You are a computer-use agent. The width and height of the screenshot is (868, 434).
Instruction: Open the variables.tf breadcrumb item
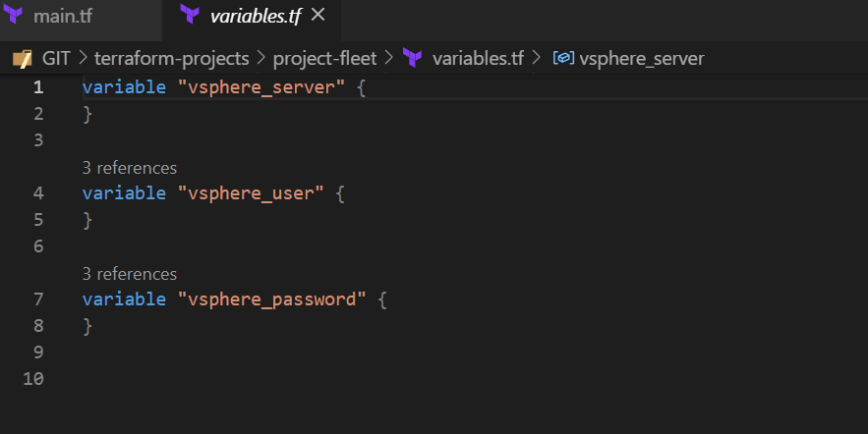478,58
